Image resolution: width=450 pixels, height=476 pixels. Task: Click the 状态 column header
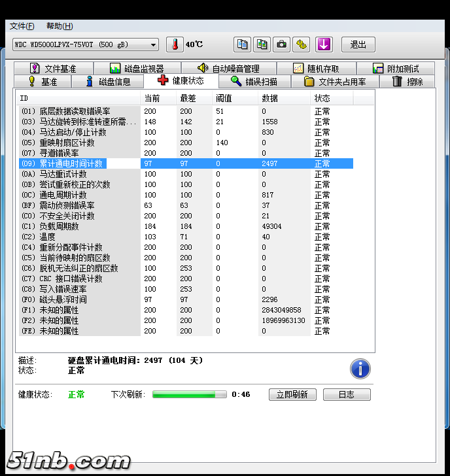(332, 98)
